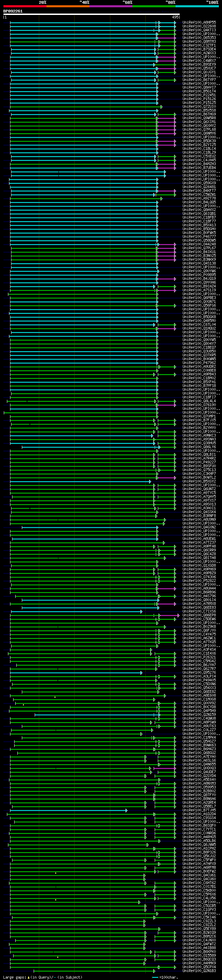The width and height of the screenshot is (222, 980).
Task: Select the UniRef100_A7R4R2 label
Action: [x=199, y=458]
